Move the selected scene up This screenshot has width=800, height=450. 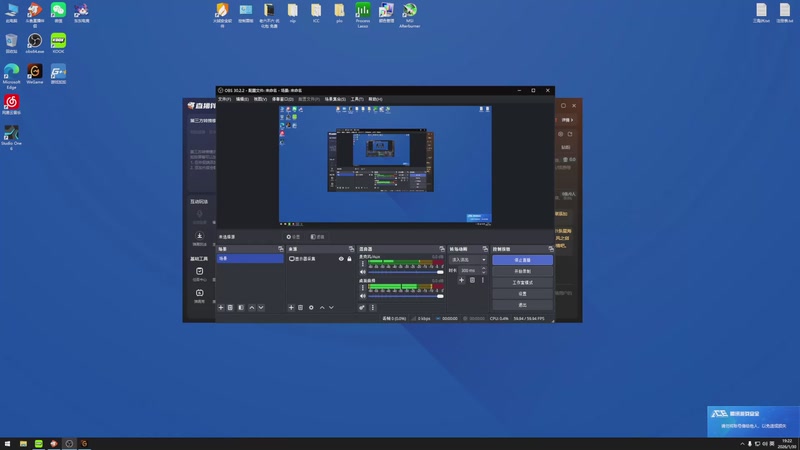click(252, 308)
